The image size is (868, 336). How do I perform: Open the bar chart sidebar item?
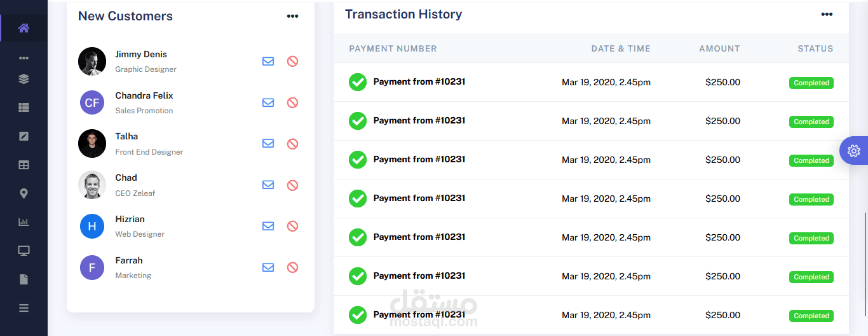(x=24, y=222)
